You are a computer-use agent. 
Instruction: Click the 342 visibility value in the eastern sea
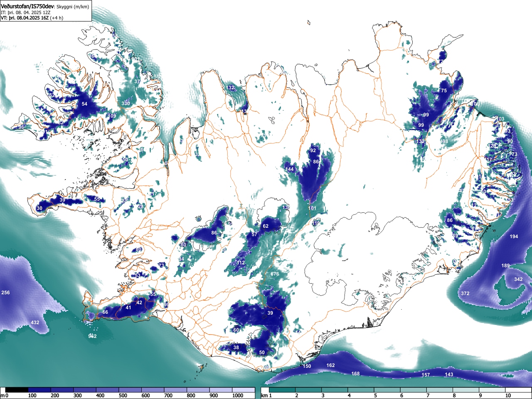(x=518, y=279)
